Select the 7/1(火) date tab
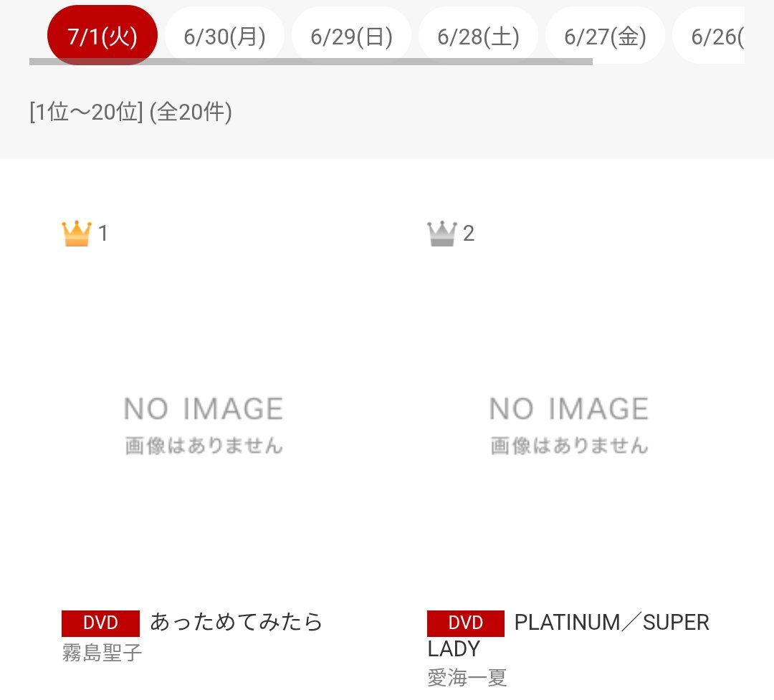 pyautogui.click(x=102, y=34)
